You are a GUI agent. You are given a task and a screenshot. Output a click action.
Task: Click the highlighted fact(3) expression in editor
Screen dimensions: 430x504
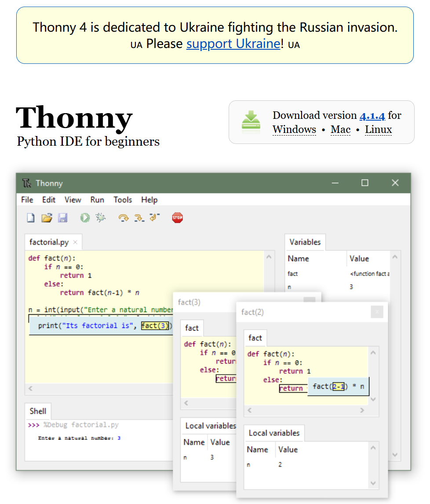click(155, 326)
